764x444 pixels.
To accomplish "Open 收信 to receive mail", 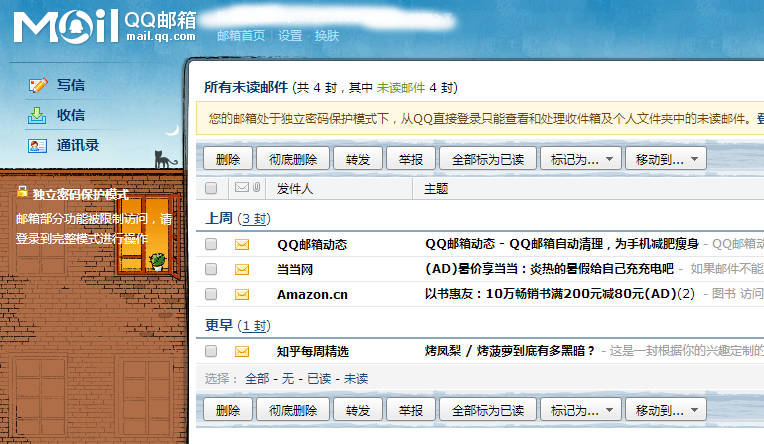I will point(71,116).
